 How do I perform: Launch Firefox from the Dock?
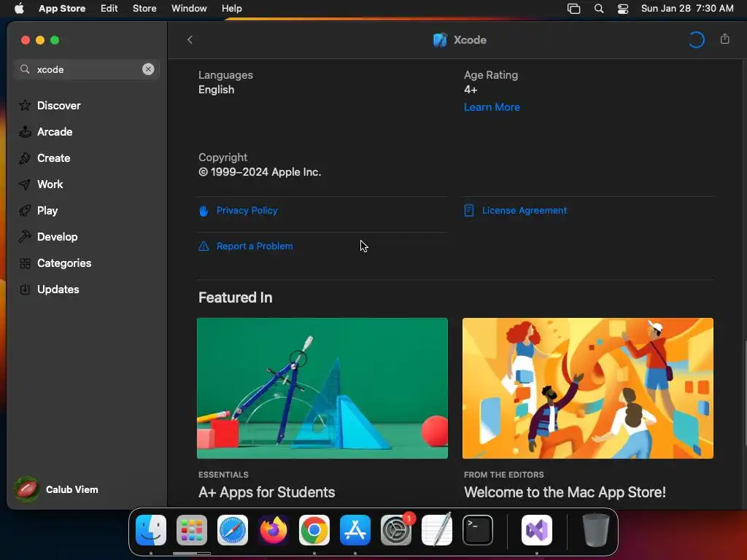click(x=274, y=530)
